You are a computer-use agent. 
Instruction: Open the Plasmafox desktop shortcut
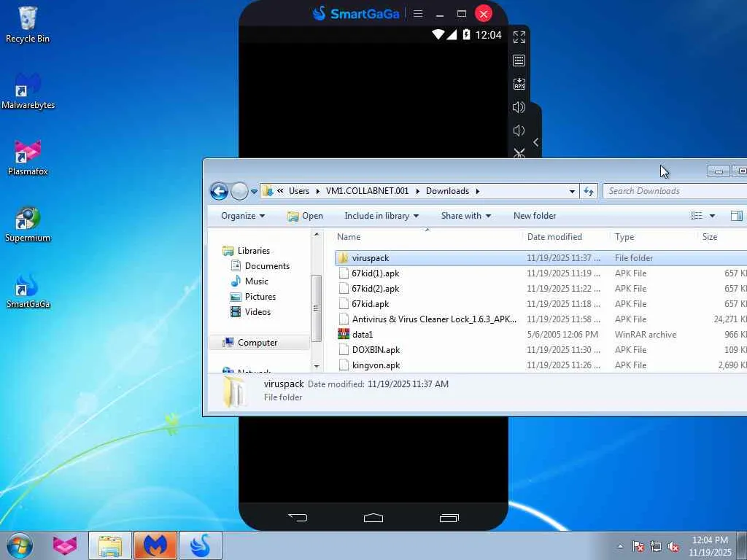pyautogui.click(x=28, y=158)
